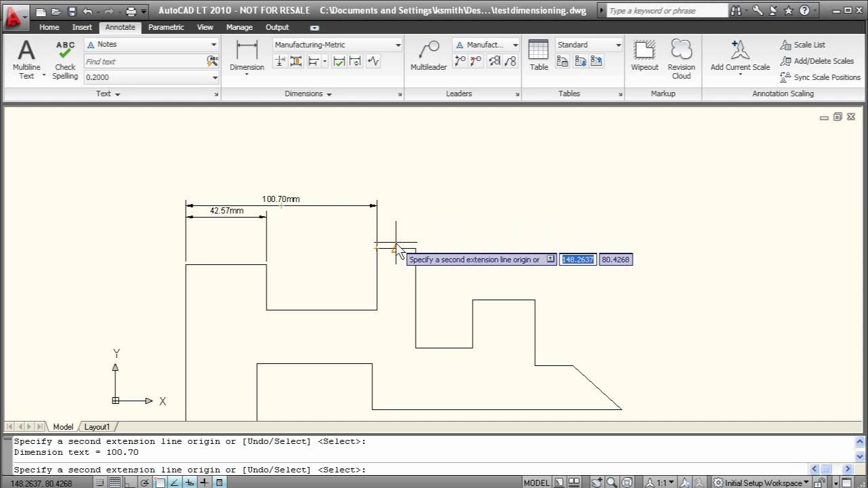
Task: Toggle Ortho mode in the status bar
Action: point(129,483)
